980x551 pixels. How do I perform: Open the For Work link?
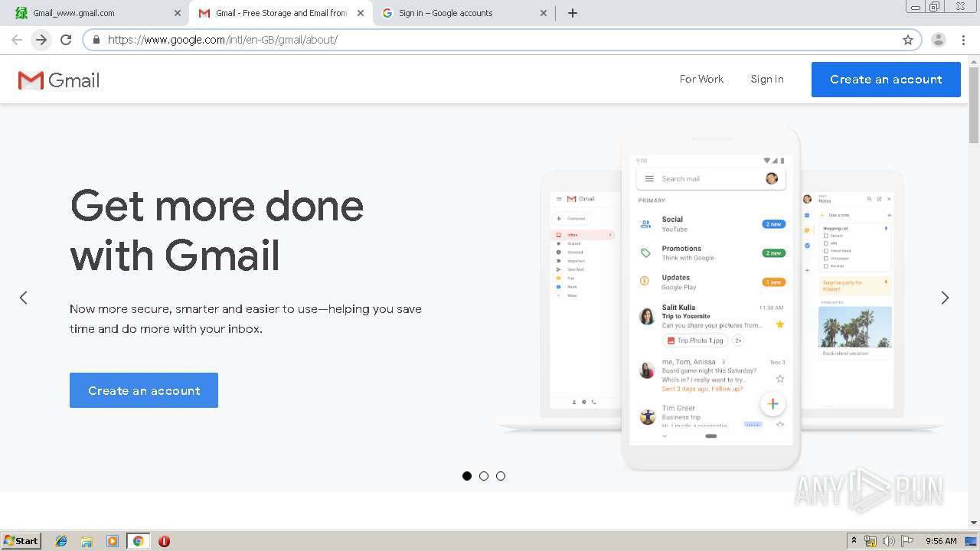coord(701,79)
